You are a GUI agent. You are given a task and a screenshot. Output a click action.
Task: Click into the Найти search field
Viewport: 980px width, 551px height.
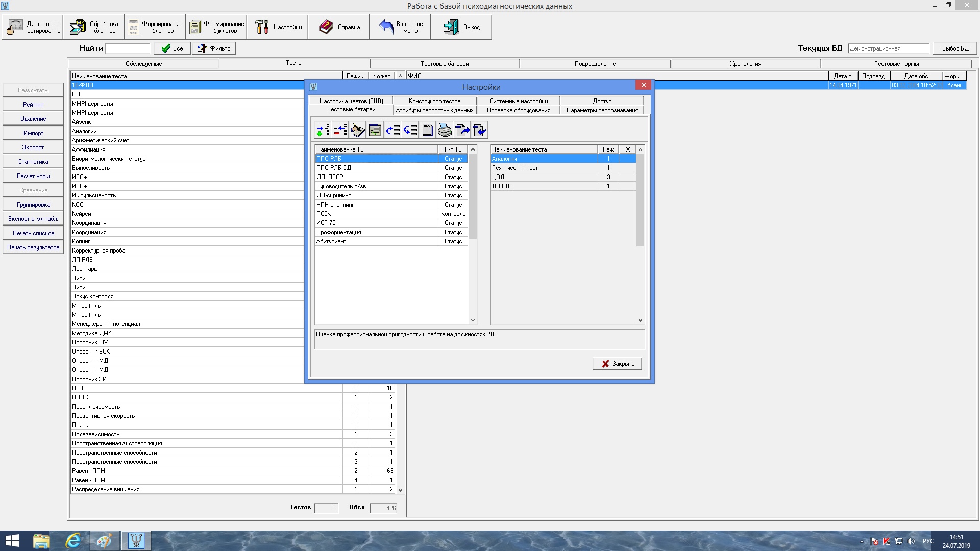click(x=128, y=48)
